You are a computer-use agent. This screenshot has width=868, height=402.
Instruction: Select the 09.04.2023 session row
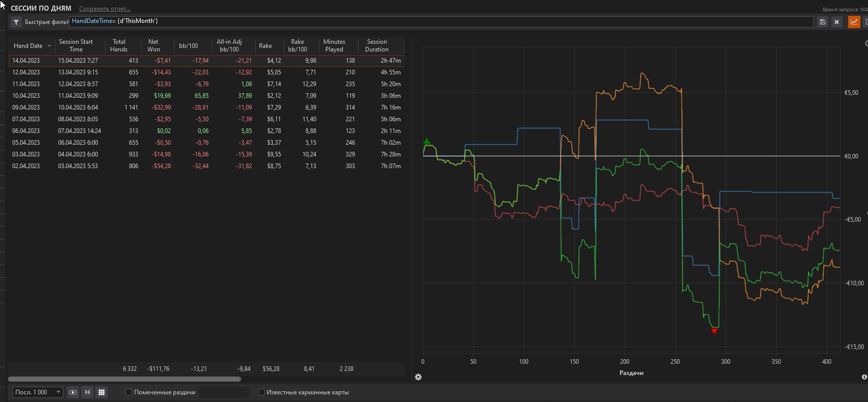206,108
